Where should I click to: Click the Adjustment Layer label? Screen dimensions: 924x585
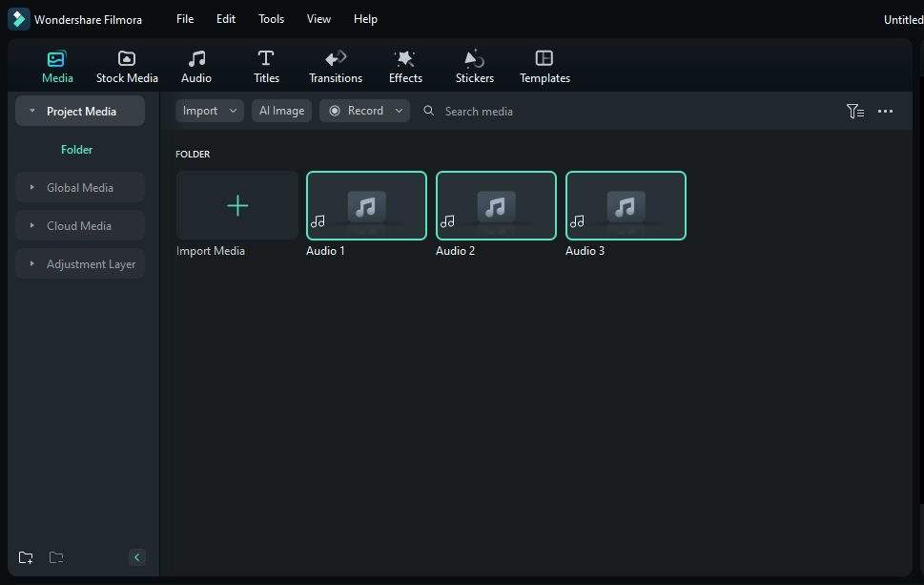tap(92, 264)
